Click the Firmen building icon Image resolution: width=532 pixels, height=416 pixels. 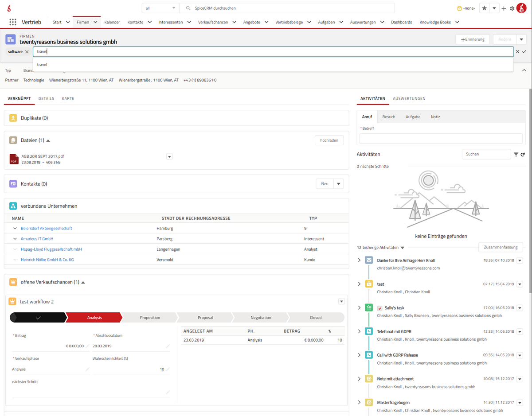pyautogui.click(x=10, y=39)
